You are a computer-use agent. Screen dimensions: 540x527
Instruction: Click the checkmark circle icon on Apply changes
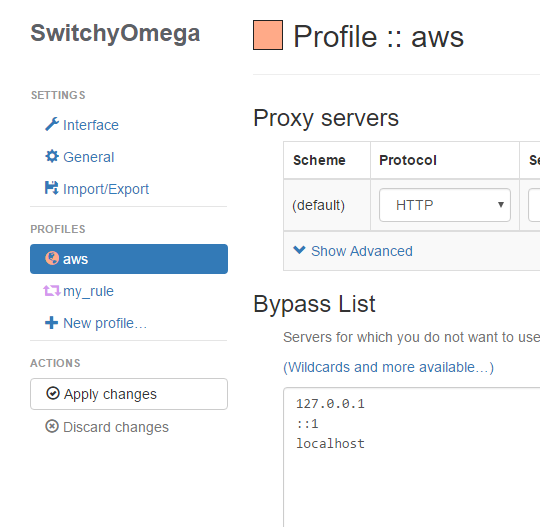(x=53, y=393)
